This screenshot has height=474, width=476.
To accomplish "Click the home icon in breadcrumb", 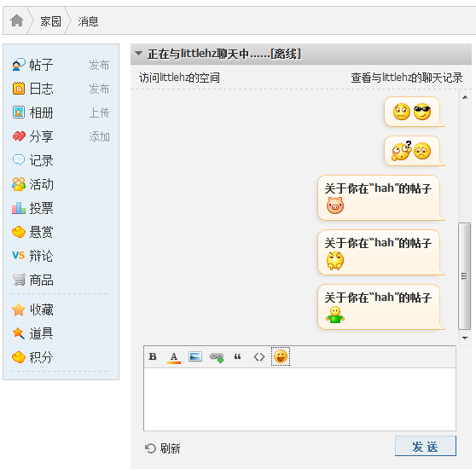I will pos(17,21).
